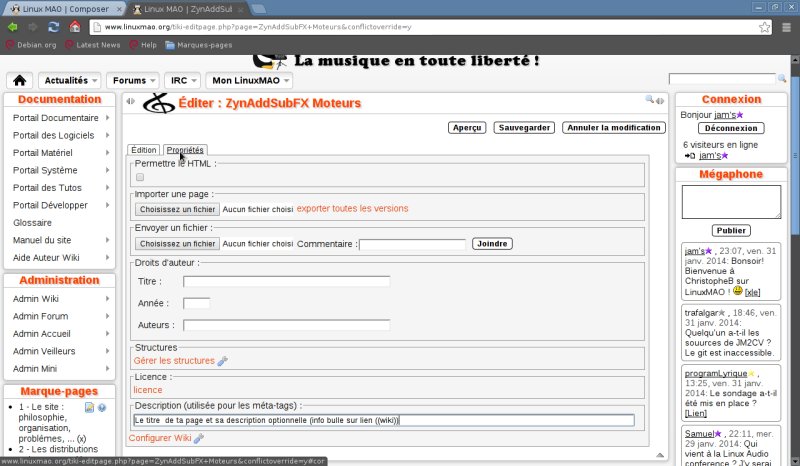This screenshot has height=466, width=800.
Task: Click the Mégaphone message text area
Action: (731, 202)
